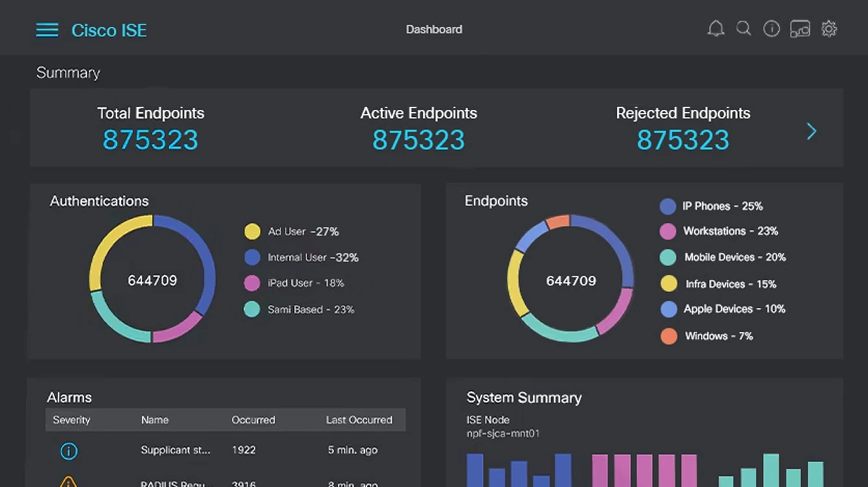Click the Workstations legend swatch
Viewport: 868px width, 487px height.
click(x=668, y=231)
